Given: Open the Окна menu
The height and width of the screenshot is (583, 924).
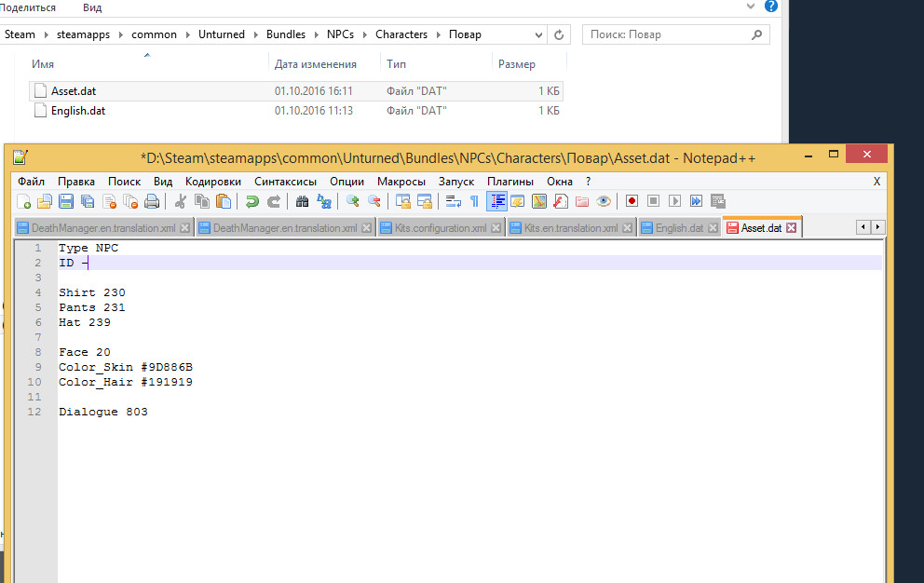Looking at the screenshot, I should click(559, 182).
